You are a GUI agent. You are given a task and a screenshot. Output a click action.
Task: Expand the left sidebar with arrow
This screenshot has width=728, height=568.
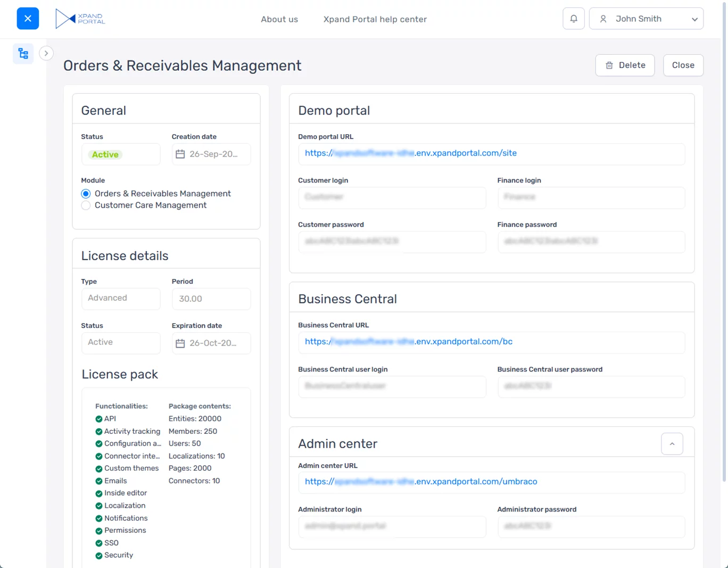pyautogui.click(x=46, y=53)
